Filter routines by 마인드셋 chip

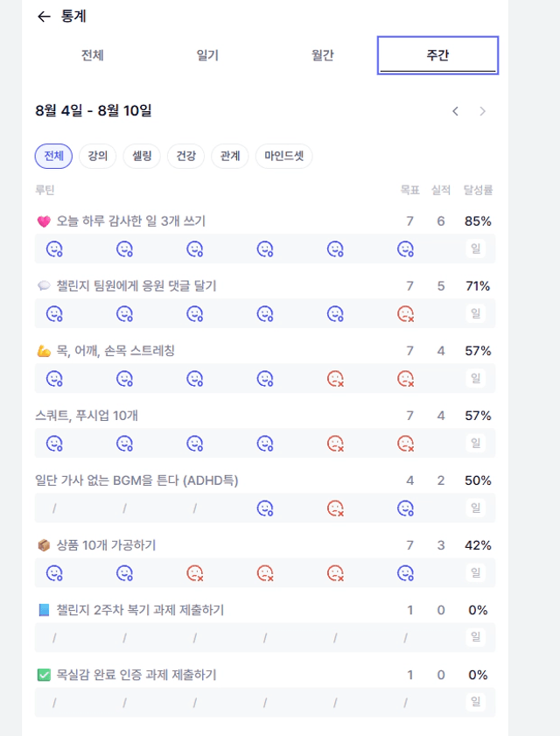[284, 156]
